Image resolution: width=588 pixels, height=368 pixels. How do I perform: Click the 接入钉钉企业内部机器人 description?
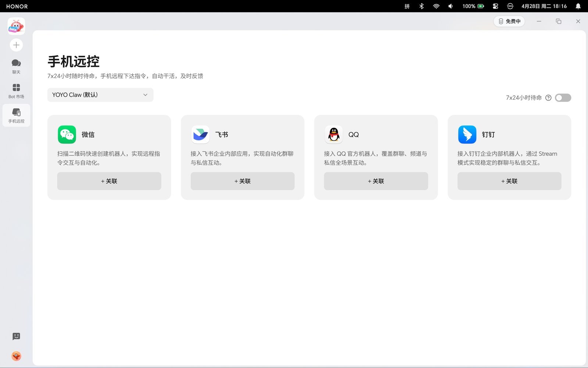pos(507,158)
